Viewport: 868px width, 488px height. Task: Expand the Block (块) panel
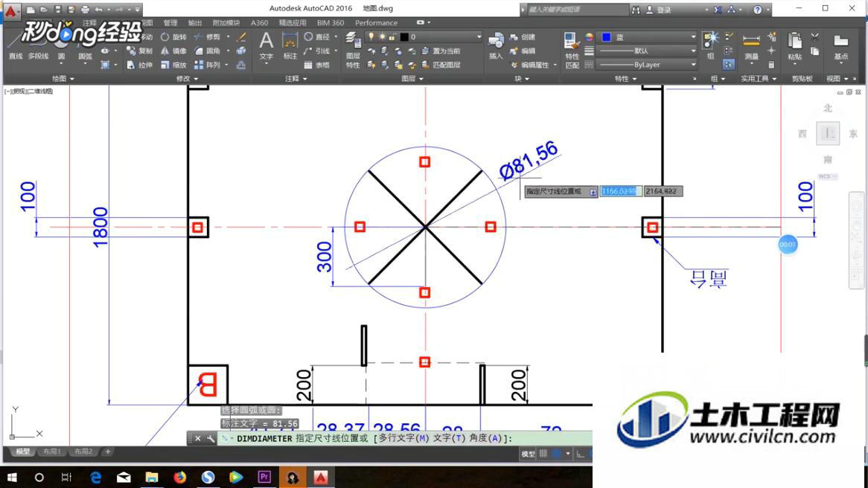[521, 79]
